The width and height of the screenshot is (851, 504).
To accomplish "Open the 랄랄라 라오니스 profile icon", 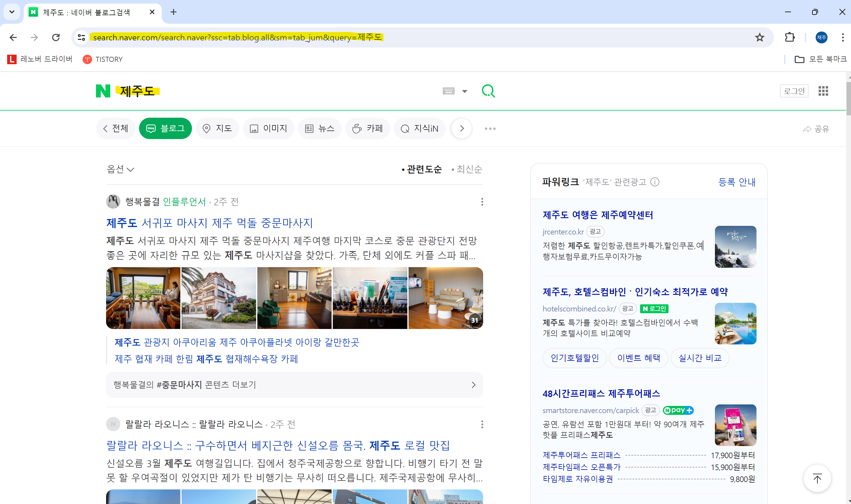I will click(113, 424).
